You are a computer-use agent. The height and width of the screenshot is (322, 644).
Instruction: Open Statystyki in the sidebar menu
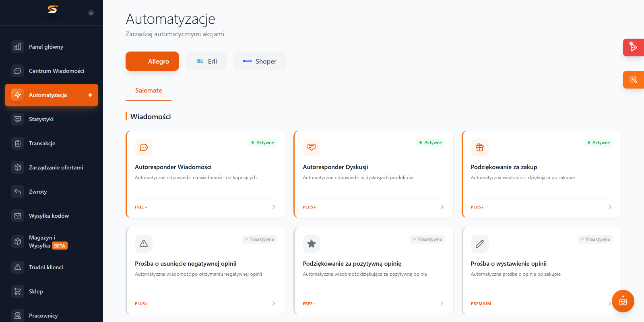[52, 119]
